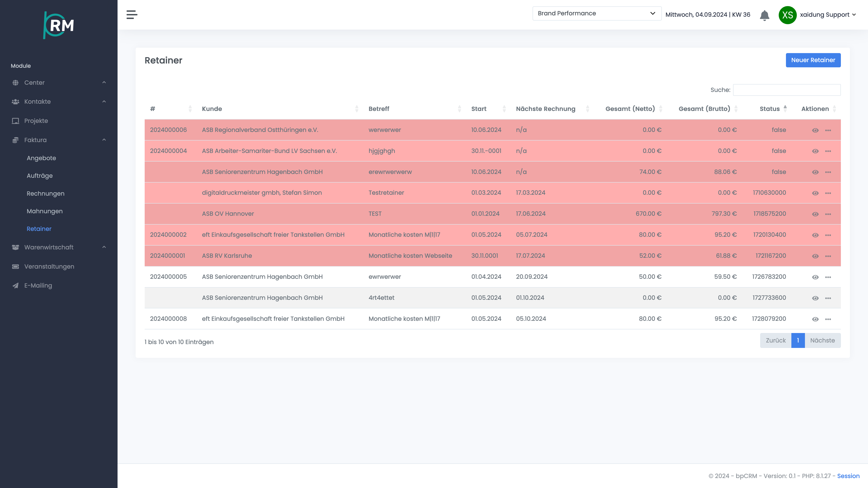The width and height of the screenshot is (868, 488).
Task: Open actions menu for retainer 2024000006
Action: [828, 130]
